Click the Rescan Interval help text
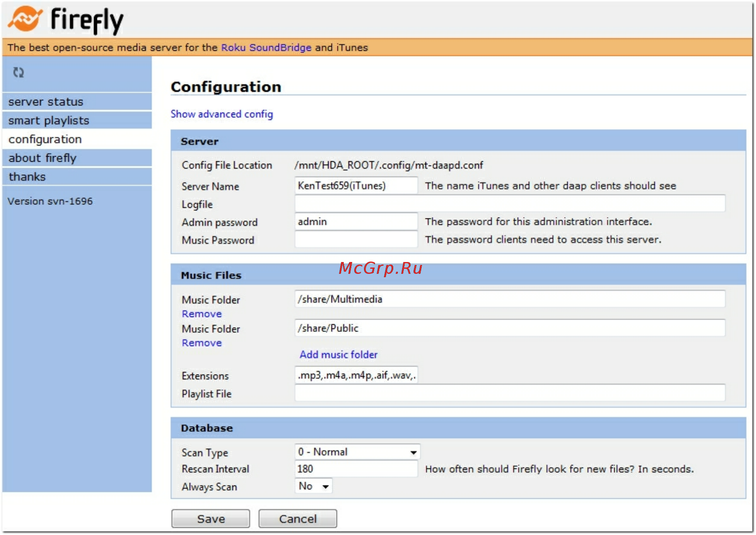756x535 pixels. click(560, 469)
